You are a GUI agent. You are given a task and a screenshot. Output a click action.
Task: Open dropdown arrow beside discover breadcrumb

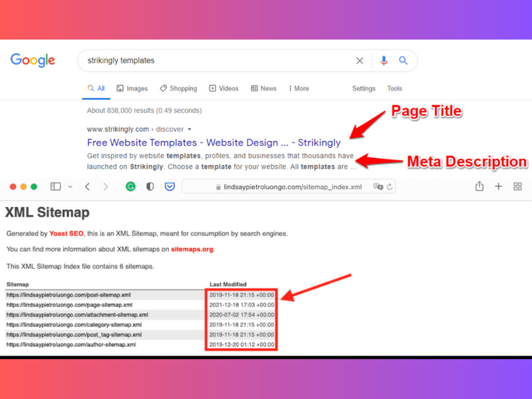(190, 129)
